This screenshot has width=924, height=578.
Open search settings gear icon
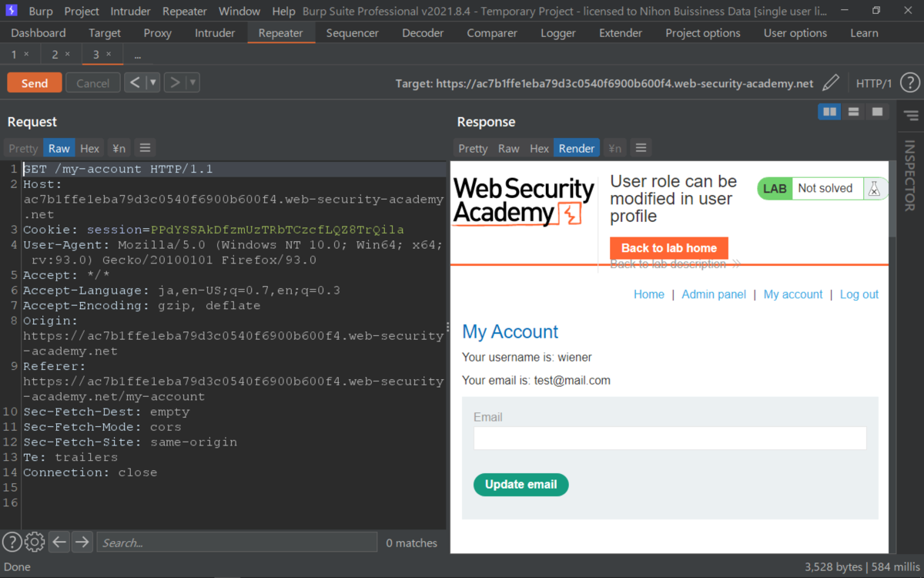click(35, 543)
